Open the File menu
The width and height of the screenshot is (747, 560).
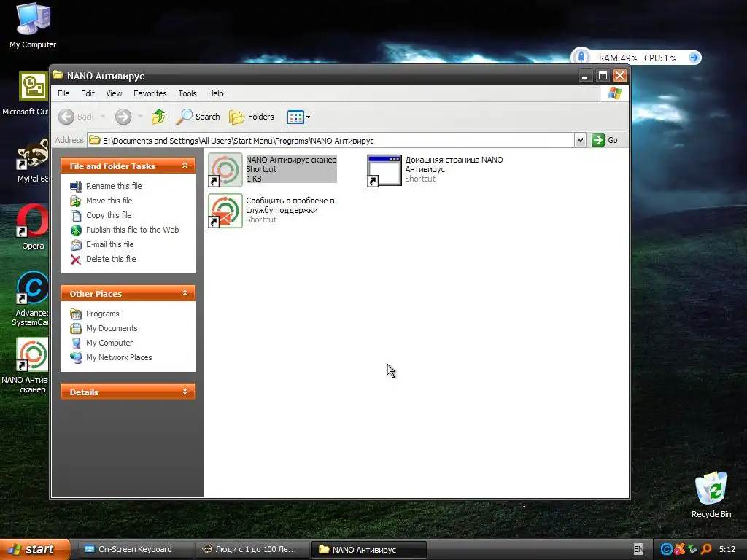(x=63, y=93)
